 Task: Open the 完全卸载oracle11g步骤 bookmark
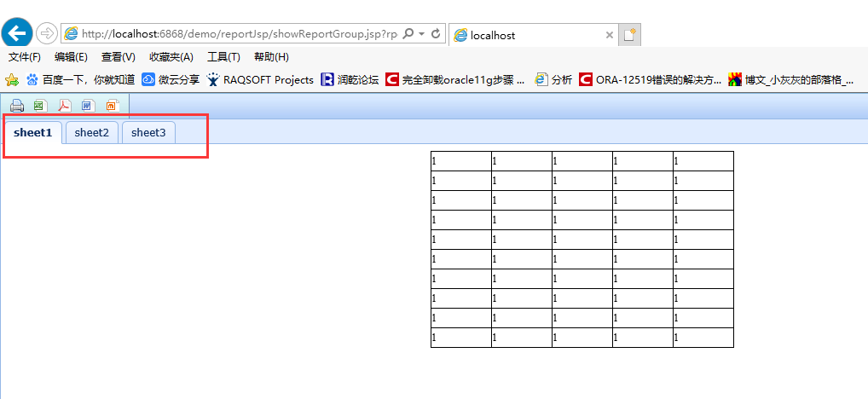[455, 79]
